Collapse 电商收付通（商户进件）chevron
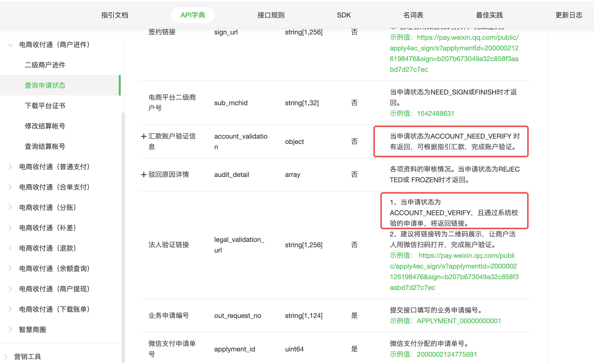Screen dimensions: 594x364 (x=10, y=45)
